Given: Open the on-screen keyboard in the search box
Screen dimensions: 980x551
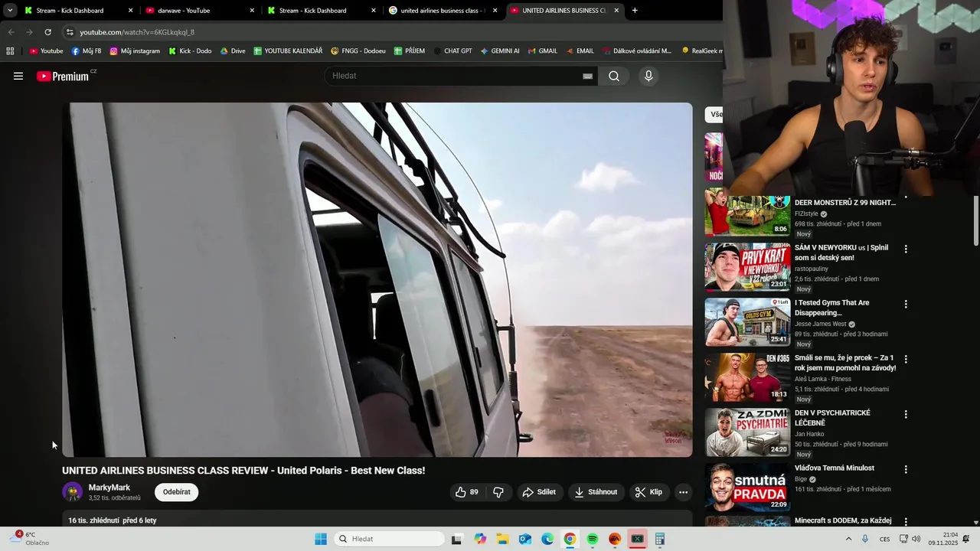Looking at the screenshot, I should pos(588,76).
